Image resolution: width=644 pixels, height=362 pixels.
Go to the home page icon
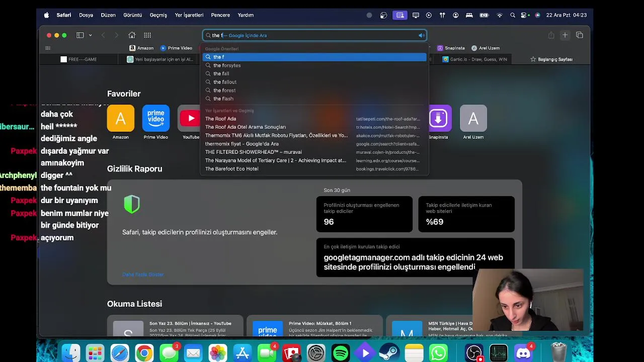[132, 35]
